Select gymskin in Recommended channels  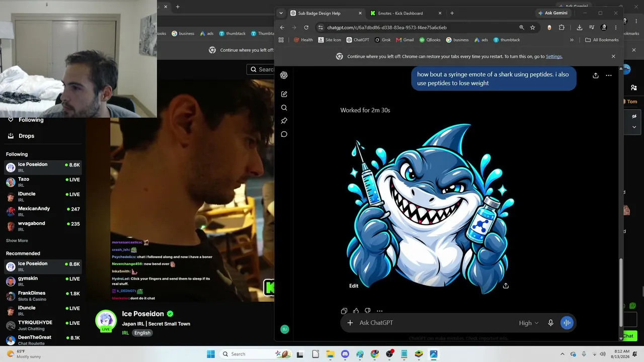pos(43,281)
